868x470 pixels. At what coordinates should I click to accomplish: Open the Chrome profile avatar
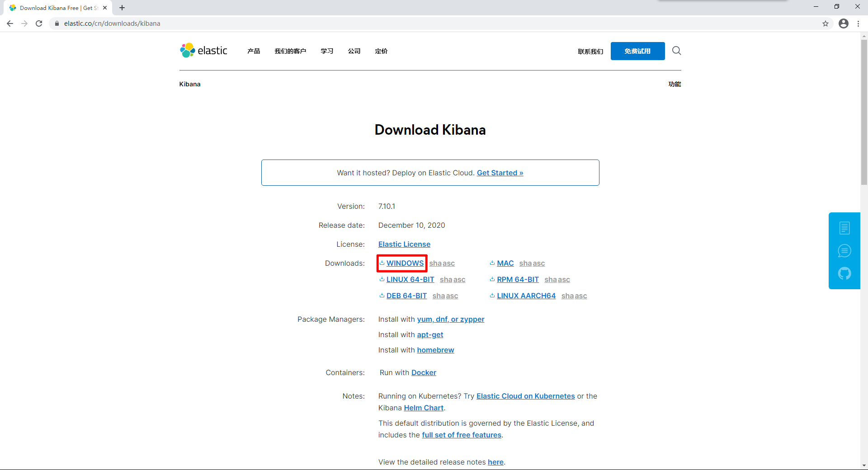[x=844, y=23]
